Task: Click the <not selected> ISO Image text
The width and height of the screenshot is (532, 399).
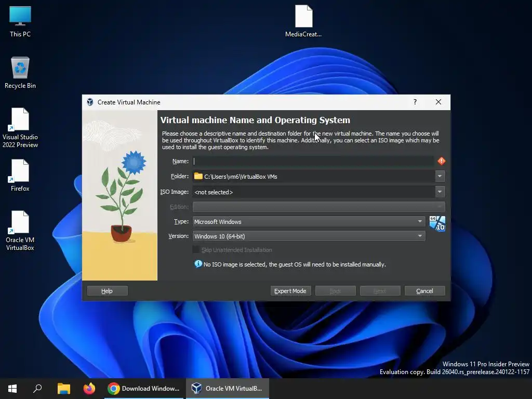Action: 214,192
